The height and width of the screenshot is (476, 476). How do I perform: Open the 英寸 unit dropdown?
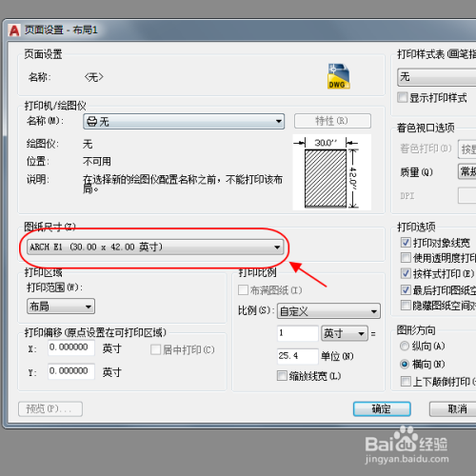[345, 333]
